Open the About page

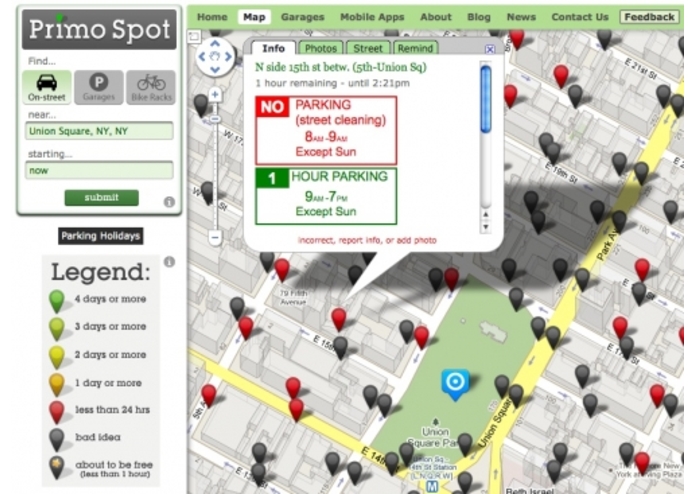[436, 17]
